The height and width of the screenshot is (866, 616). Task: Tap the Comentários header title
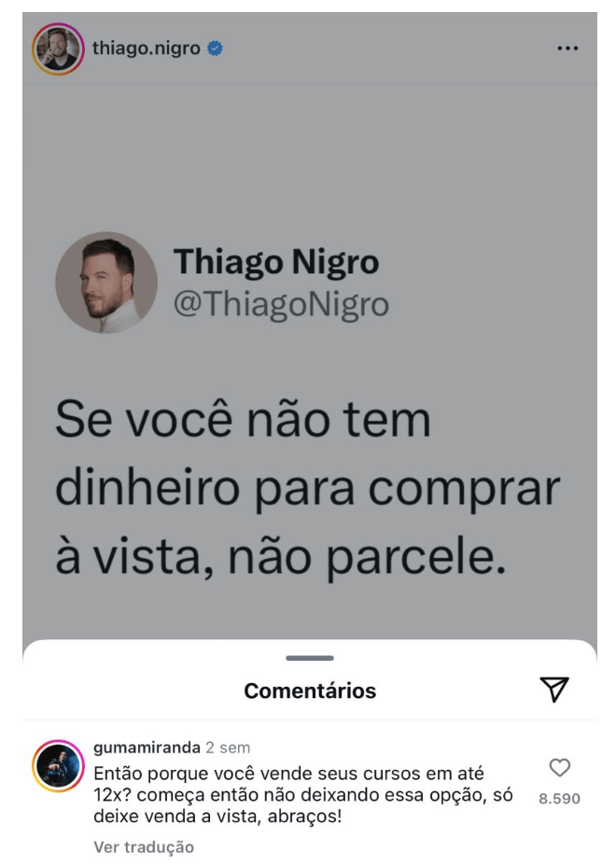click(310, 691)
